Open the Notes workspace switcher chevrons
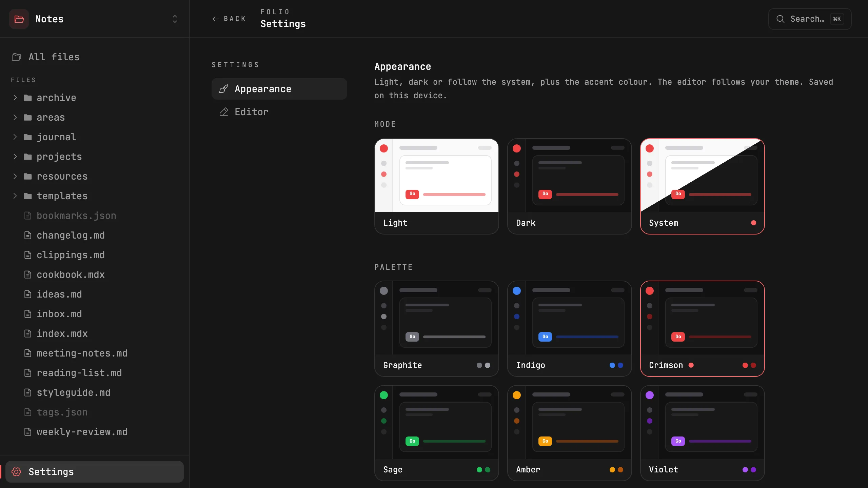Image resolution: width=868 pixels, height=488 pixels. pos(175,19)
